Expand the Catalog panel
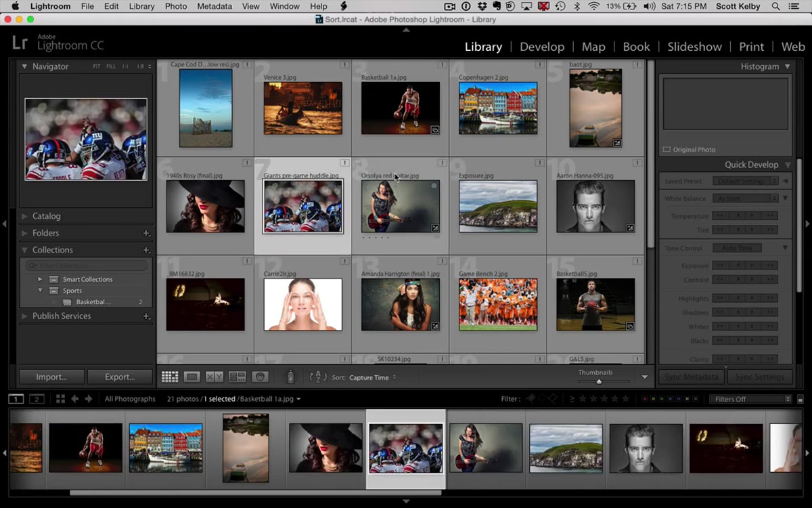Viewport: 812px width, 508px height. 24,216
